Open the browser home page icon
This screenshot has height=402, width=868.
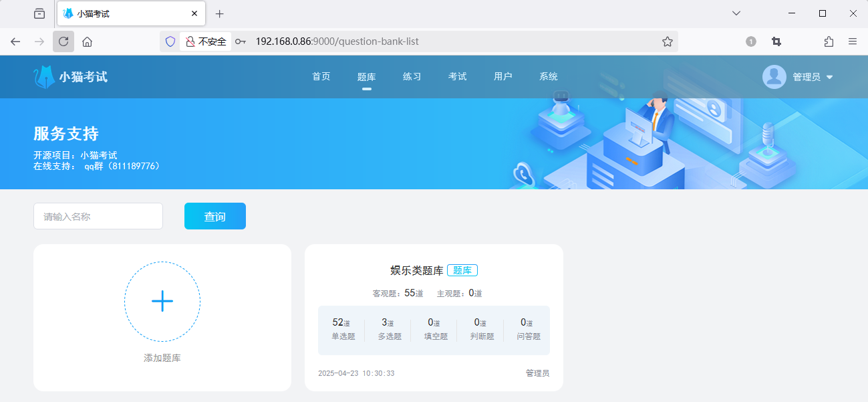coord(88,41)
